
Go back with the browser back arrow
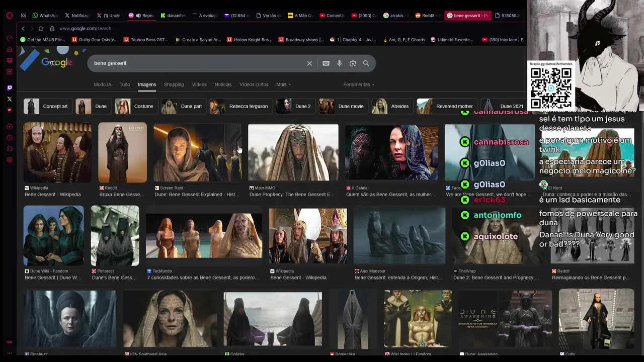23,29
